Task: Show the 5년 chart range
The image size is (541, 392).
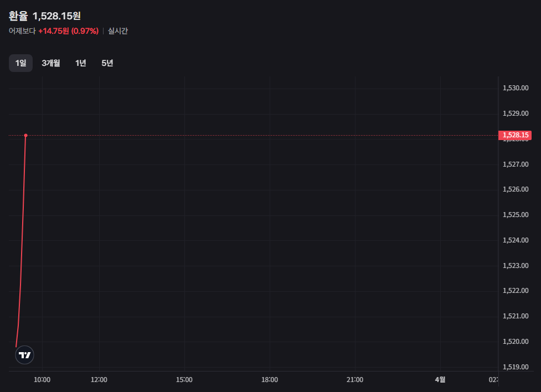Action: pos(107,63)
